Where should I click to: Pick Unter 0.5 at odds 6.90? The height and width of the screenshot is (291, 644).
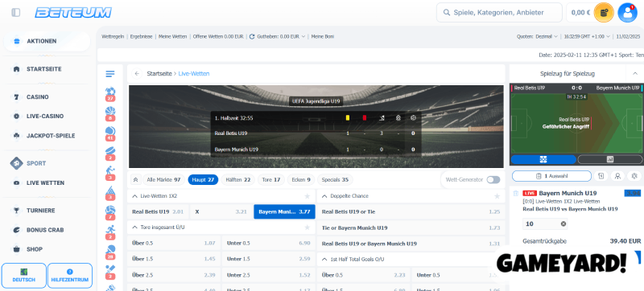(x=269, y=243)
